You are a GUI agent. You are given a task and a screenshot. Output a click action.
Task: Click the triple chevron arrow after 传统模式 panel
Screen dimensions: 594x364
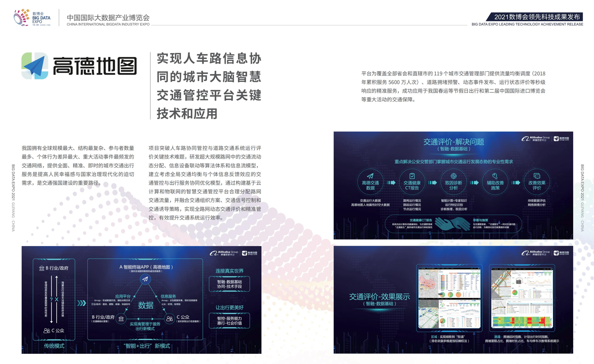pyautogui.click(x=81, y=303)
